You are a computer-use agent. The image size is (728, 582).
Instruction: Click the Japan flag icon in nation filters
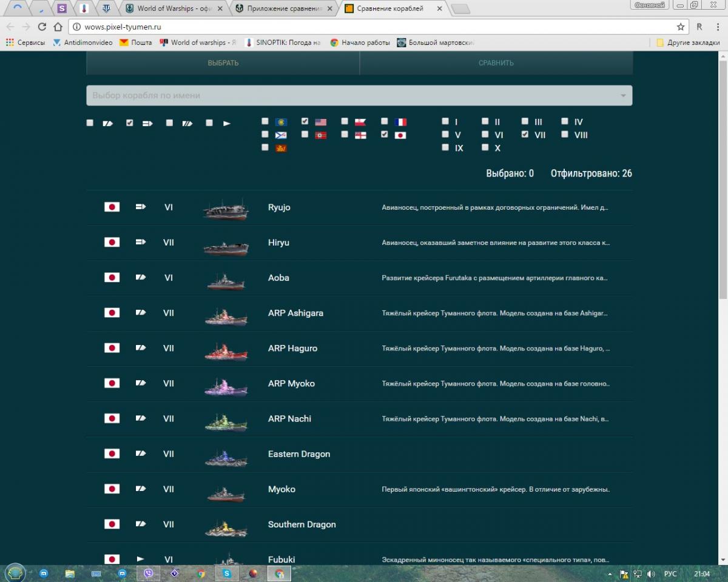pyautogui.click(x=400, y=135)
